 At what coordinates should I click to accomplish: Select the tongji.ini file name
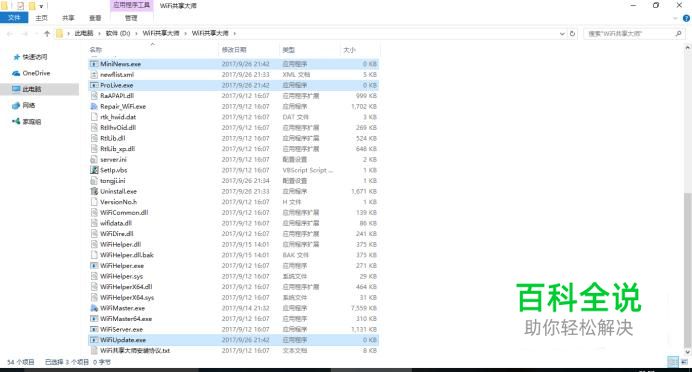[113, 180]
